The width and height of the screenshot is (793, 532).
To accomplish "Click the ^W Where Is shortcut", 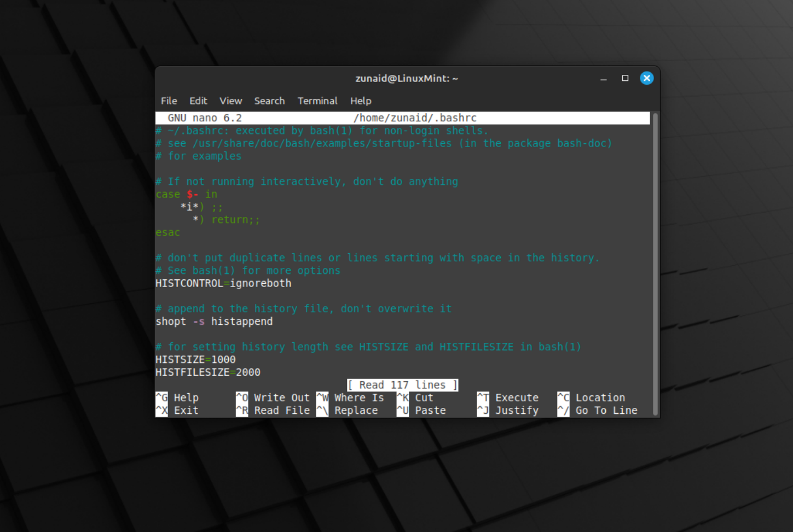I will pos(350,397).
